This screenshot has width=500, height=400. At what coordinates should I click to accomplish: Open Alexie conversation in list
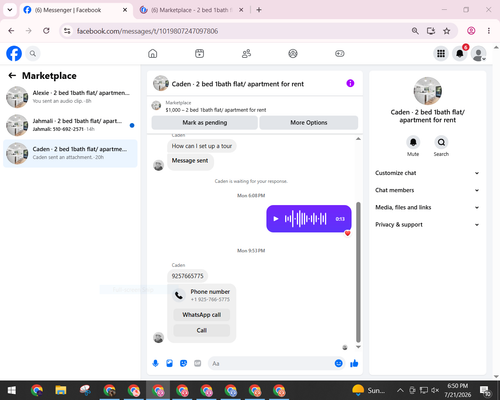pyautogui.click(x=70, y=97)
